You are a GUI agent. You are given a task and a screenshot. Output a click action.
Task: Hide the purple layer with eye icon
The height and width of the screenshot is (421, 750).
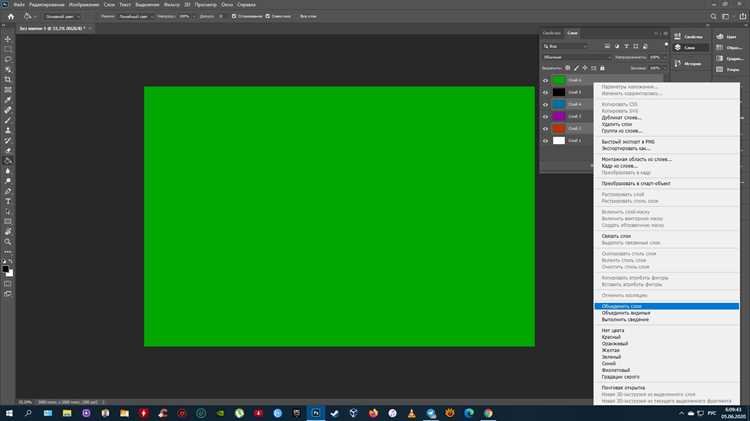coord(545,116)
